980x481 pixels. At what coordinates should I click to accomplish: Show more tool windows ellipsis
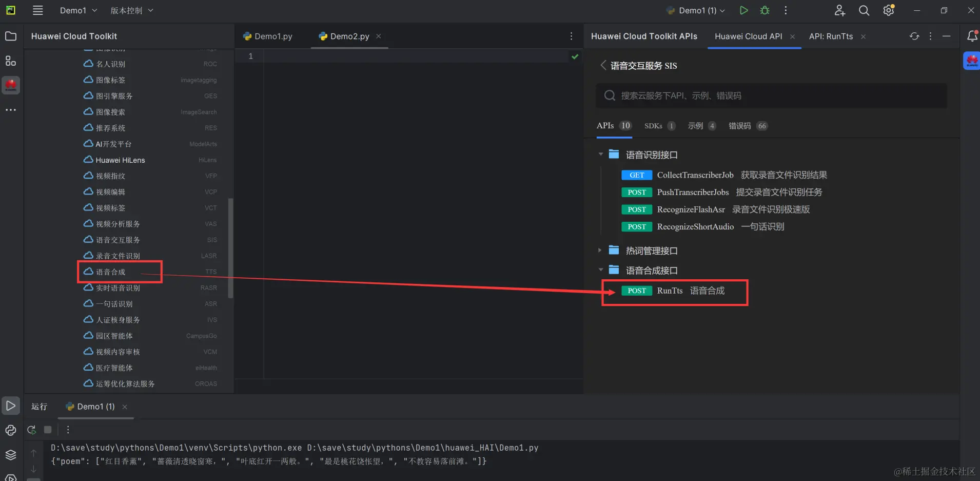11,110
